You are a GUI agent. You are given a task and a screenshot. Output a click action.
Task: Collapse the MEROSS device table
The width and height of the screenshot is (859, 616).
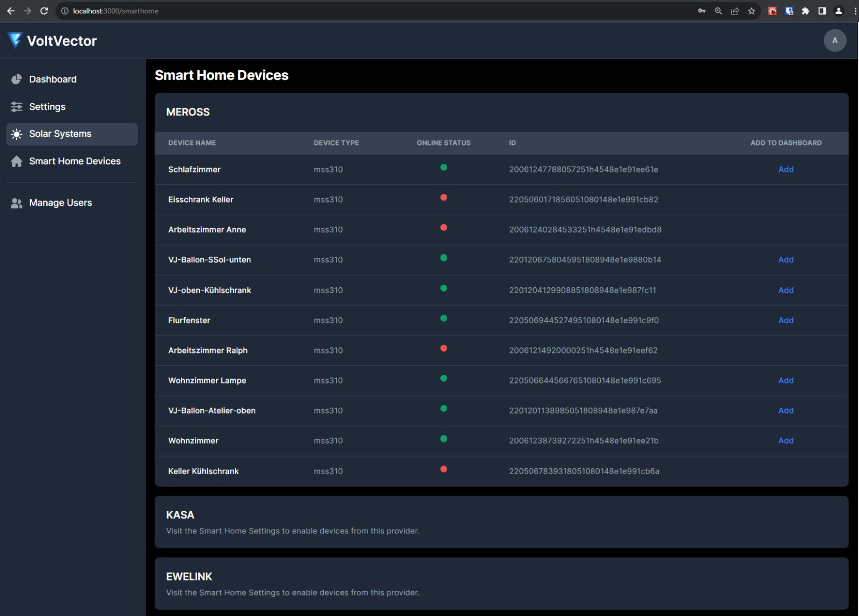tap(187, 112)
